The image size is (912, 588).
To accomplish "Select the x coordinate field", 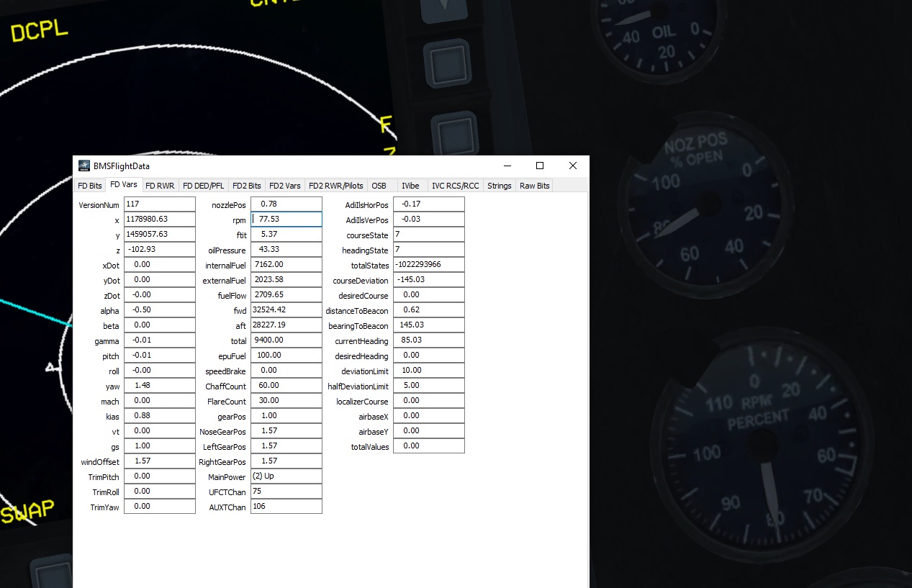I will click(x=160, y=220).
